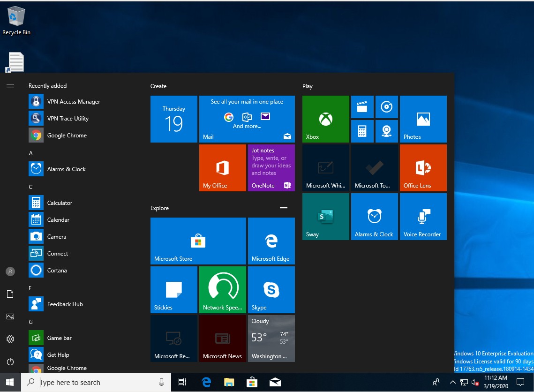Launch the Skype tile

(271, 289)
